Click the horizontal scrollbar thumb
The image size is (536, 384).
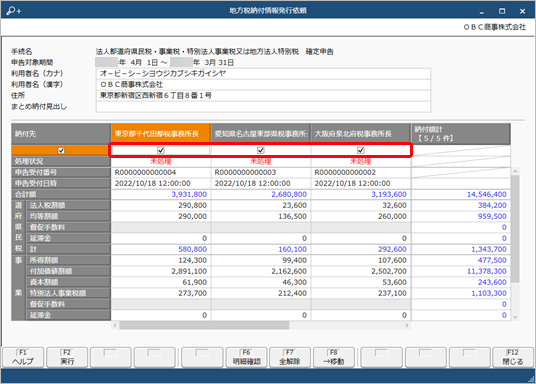pos(204,325)
